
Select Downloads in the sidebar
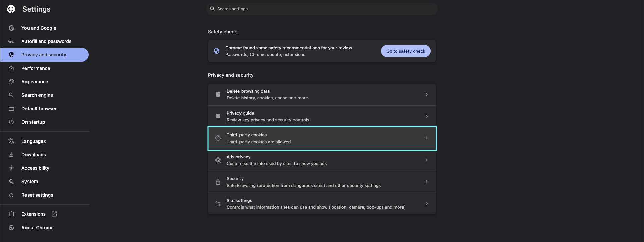coord(34,155)
